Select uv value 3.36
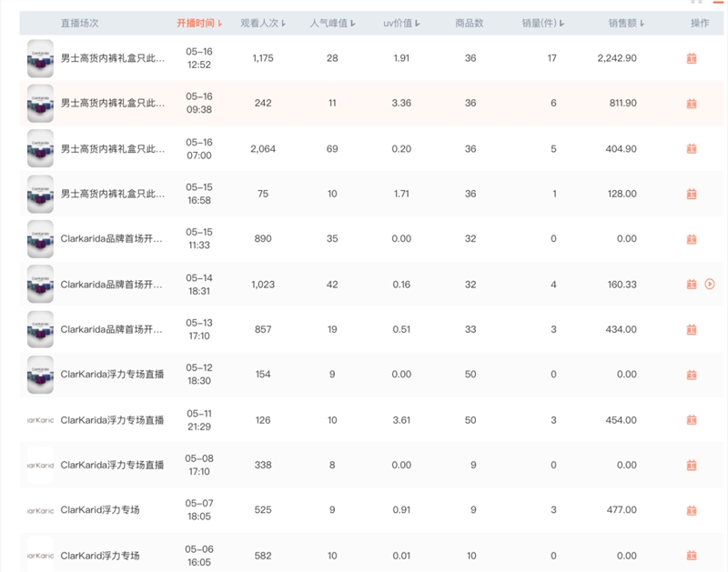Image resolution: width=728 pixels, height=572 pixels. [x=401, y=103]
